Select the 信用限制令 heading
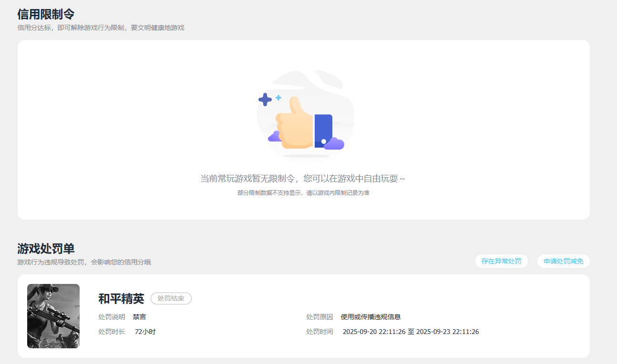 46,14
